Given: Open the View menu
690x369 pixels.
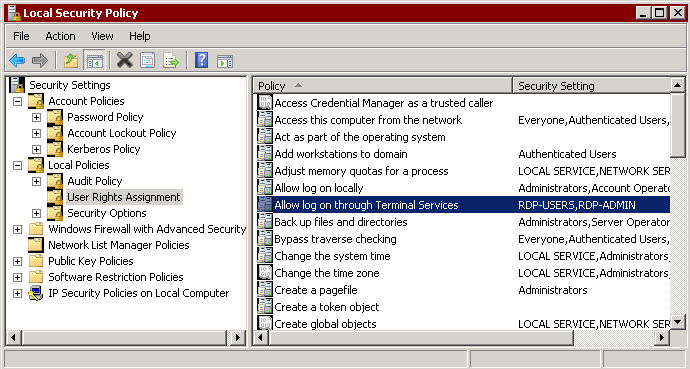Looking at the screenshot, I should [x=102, y=36].
